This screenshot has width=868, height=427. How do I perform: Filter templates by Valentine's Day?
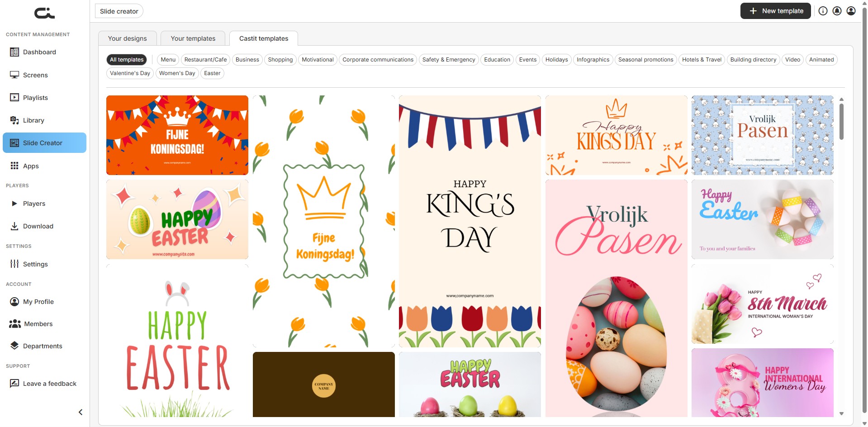130,73
